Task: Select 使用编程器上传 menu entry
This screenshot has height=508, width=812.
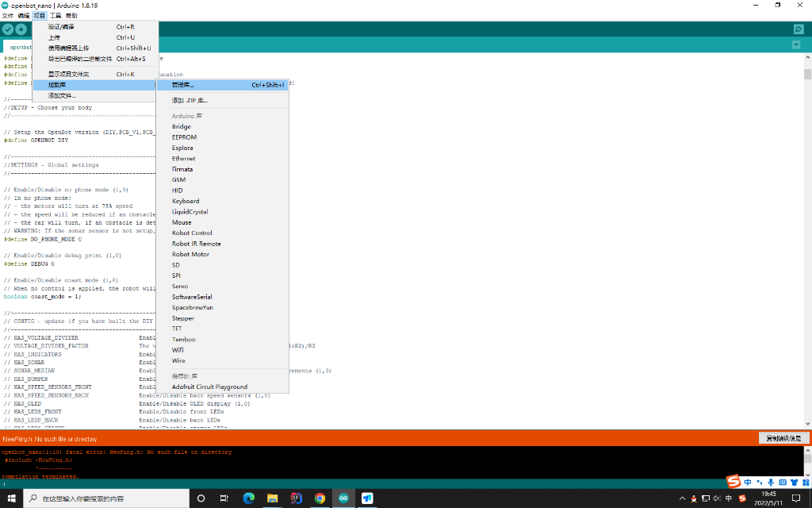Action: coord(95,48)
